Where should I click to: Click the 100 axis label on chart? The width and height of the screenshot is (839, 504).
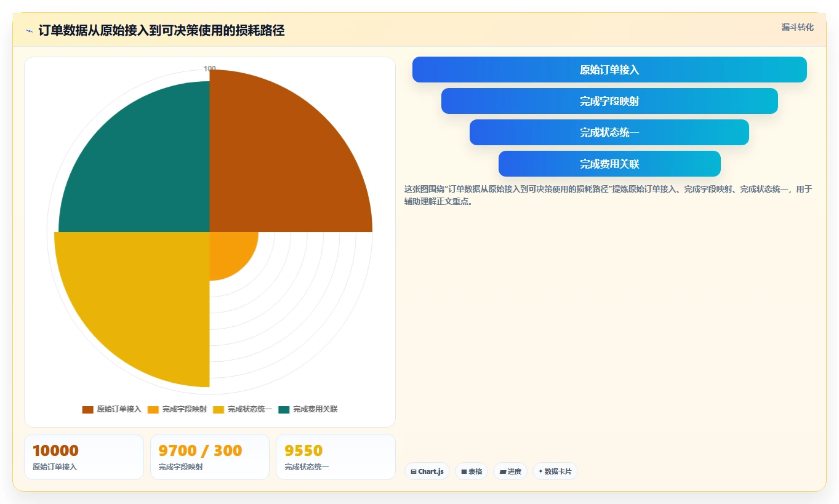[x=210, y=69]
